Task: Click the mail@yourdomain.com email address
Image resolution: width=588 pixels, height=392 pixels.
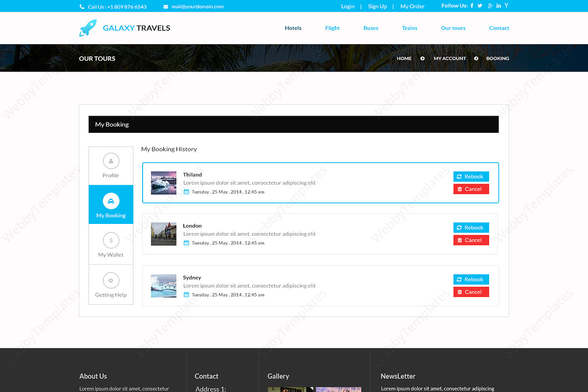Action: (197, 7)
